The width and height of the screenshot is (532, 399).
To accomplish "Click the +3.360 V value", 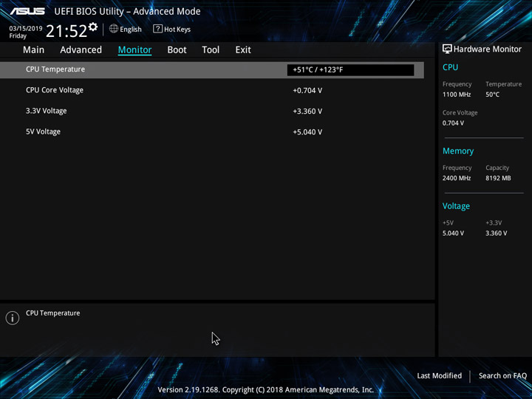I will coord(307,112).
